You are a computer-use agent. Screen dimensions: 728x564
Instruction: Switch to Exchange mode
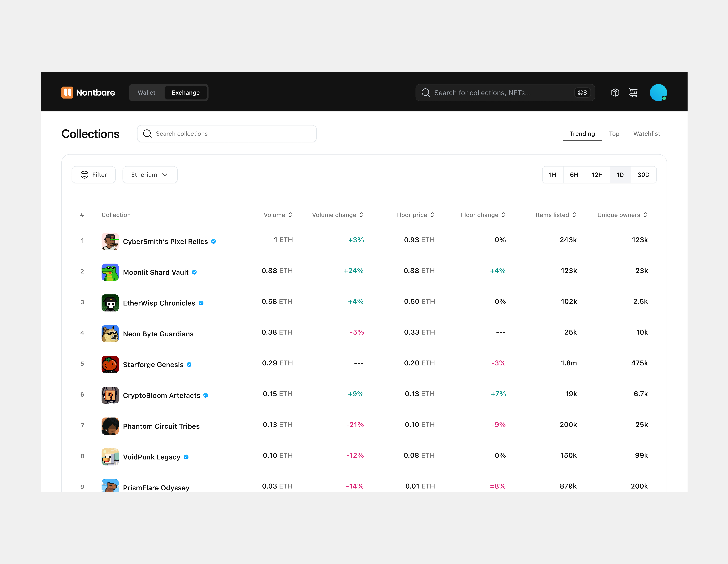click(x=186, y=93)
